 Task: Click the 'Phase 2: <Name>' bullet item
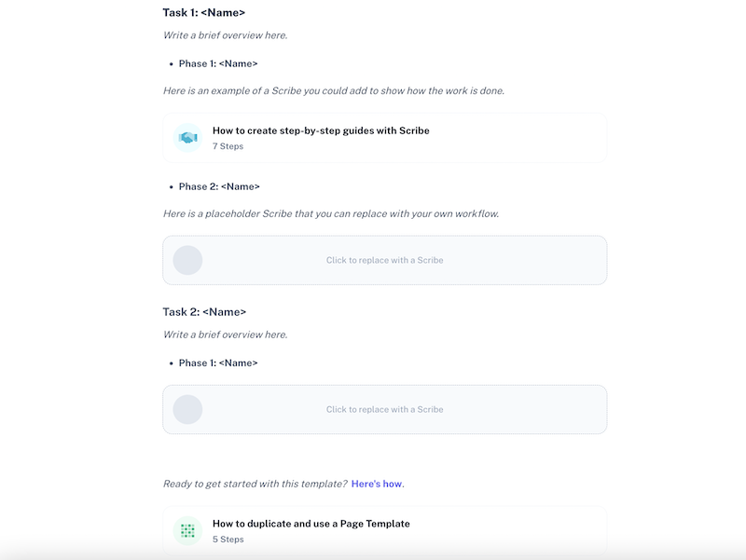click(x=217, y=185)
